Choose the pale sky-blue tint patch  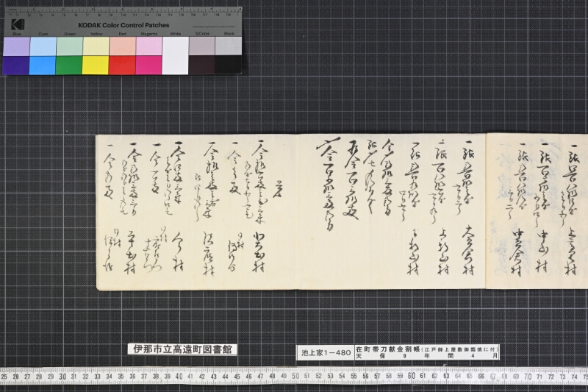point(43,46)
